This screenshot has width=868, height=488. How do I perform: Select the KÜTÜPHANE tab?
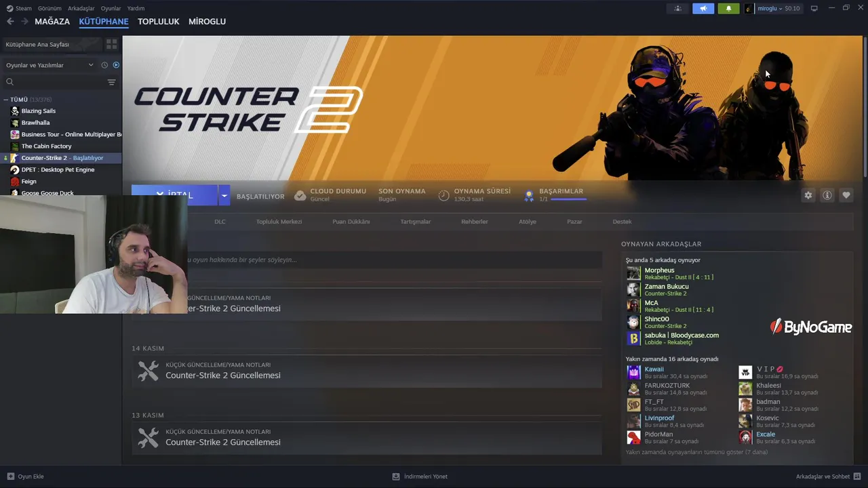104,22
